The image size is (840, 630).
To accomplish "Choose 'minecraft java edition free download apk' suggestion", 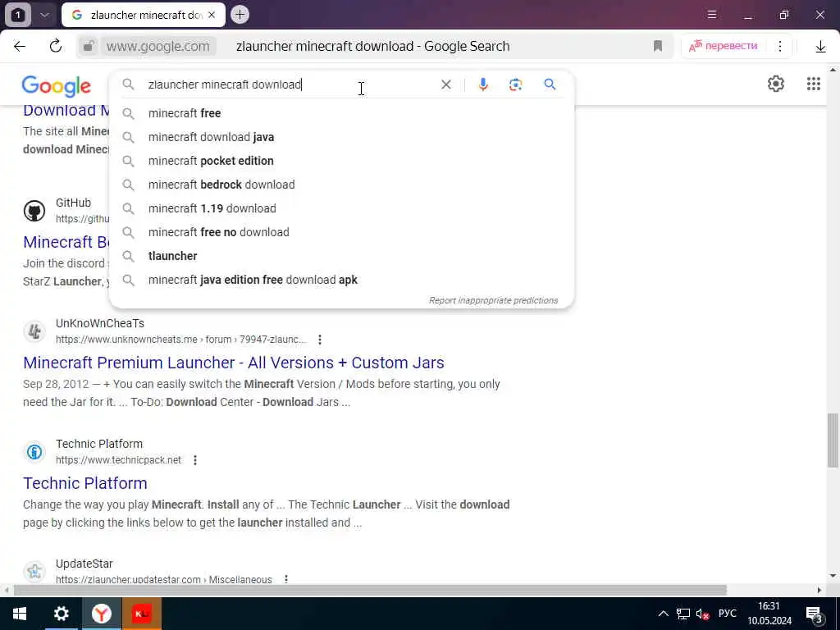I will [x=341, y=280].
